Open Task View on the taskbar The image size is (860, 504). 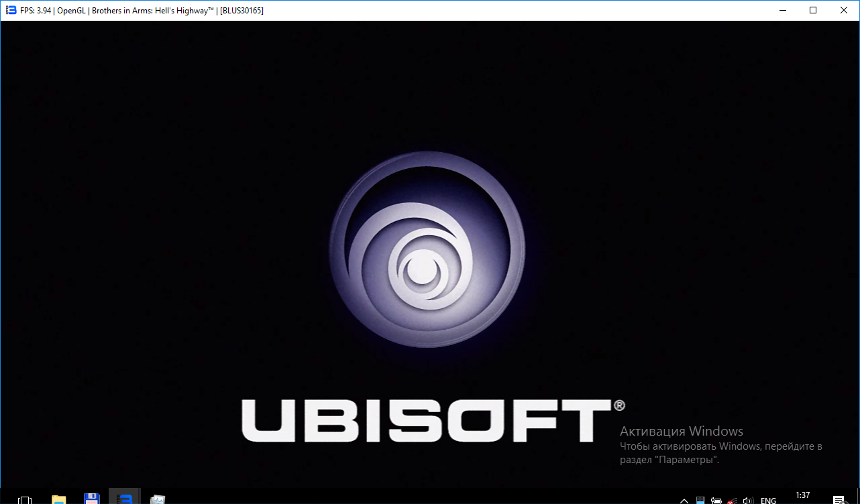tap(24, 499)
